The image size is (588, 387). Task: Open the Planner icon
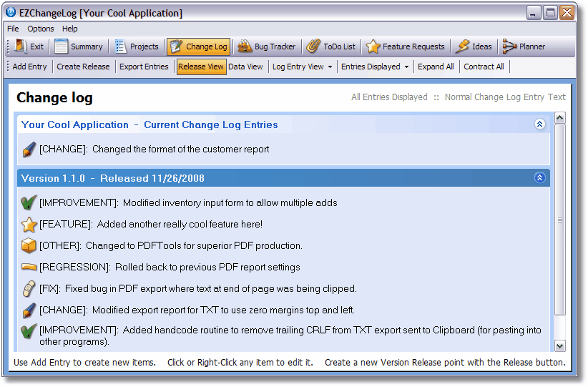pyautogui.click(x=509, y=46)
